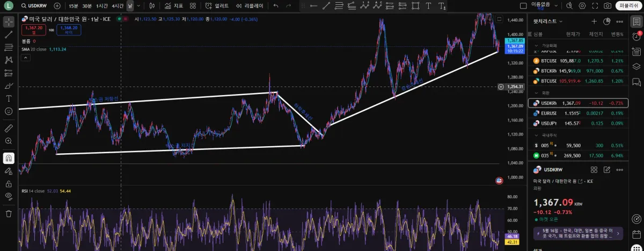Click the 퍼블리쉬 publish button
This screenshot has width=644, height=251.
[x=628, y=6]
